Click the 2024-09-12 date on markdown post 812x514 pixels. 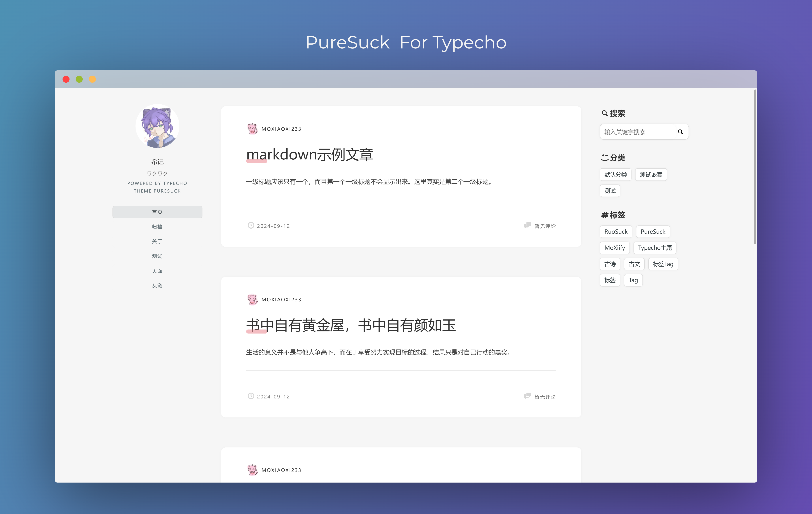tap(273, 226)
